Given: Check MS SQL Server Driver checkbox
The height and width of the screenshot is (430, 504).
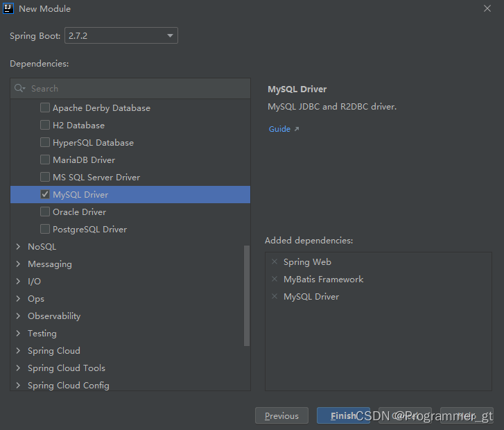Looking at the screenshot, I should [x=45, y=177].
